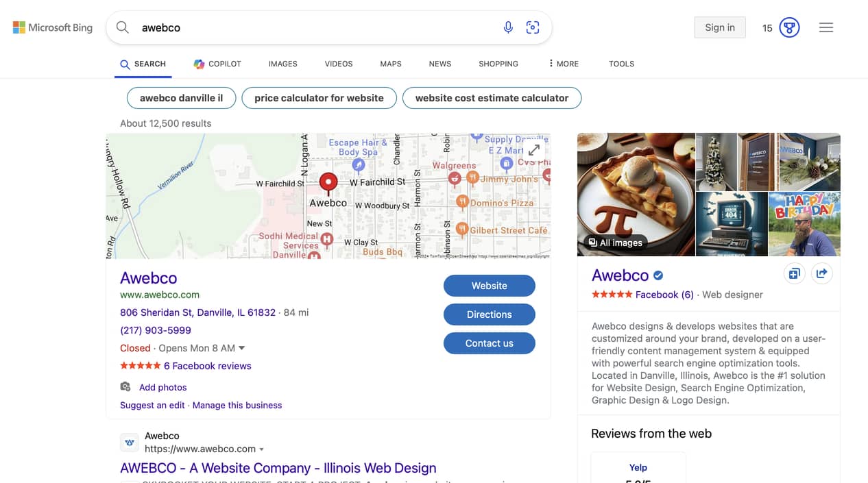The image size is (868, 483).
Task: Select 'website cost estimate calculator' chip
Action: pyautogui.click(x=492, y=98)
